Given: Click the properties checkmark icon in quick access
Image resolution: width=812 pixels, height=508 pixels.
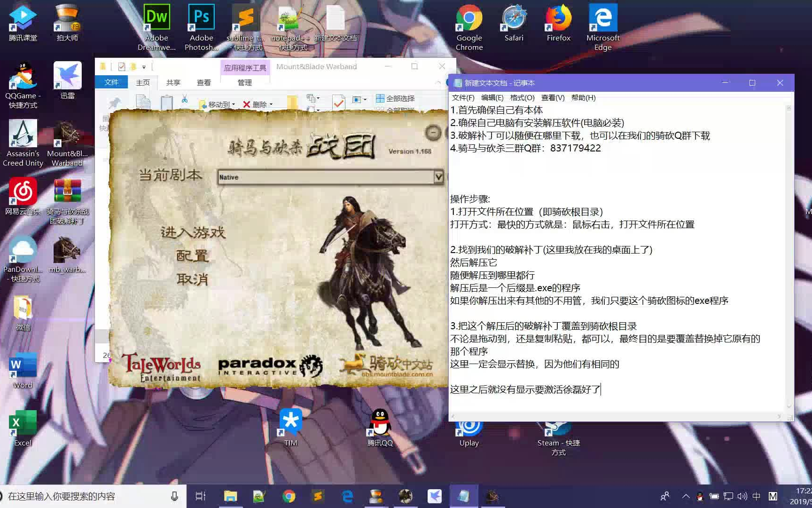Looking at the screenshot, I should click(122, 67).
